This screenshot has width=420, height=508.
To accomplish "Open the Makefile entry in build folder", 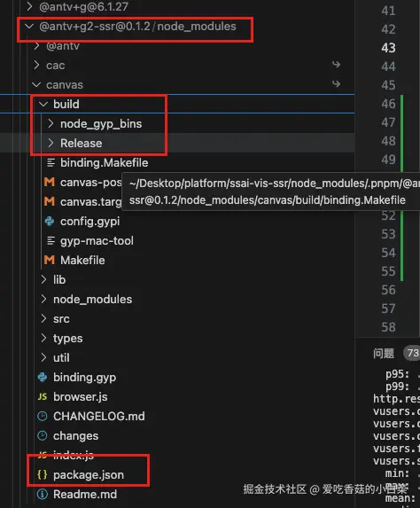I will 82,260.
